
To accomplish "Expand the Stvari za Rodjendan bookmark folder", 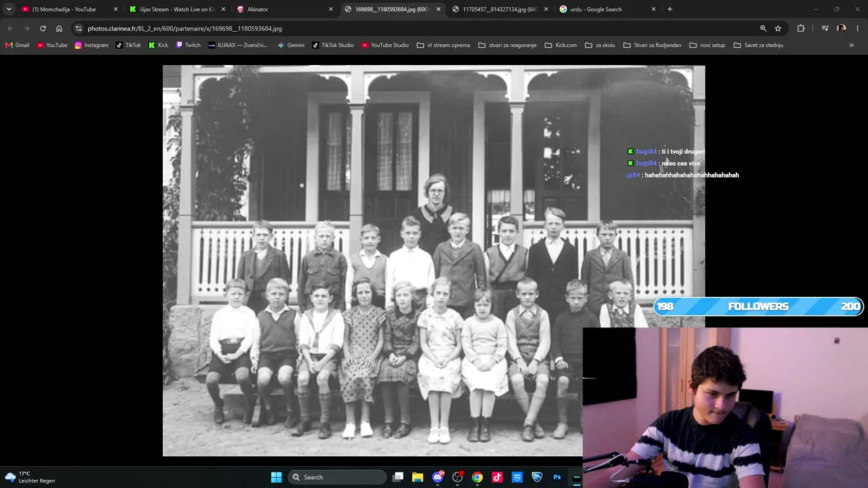I will pos(652,45).
